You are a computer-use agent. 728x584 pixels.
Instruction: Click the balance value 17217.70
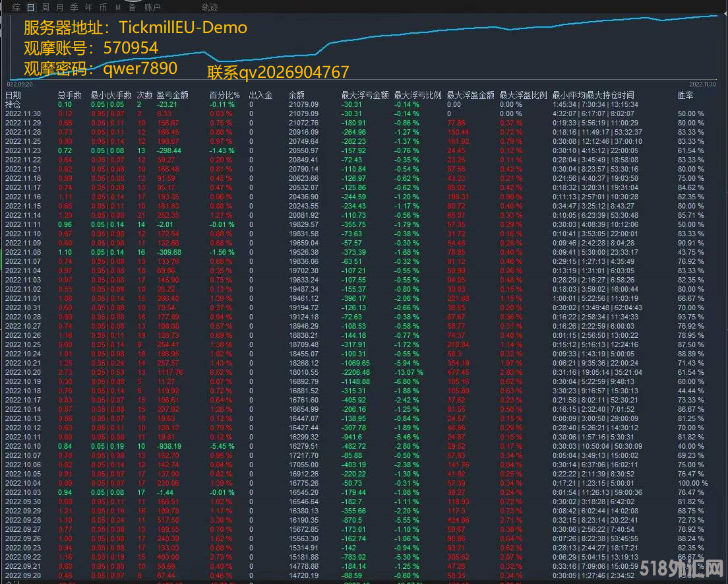303,455
